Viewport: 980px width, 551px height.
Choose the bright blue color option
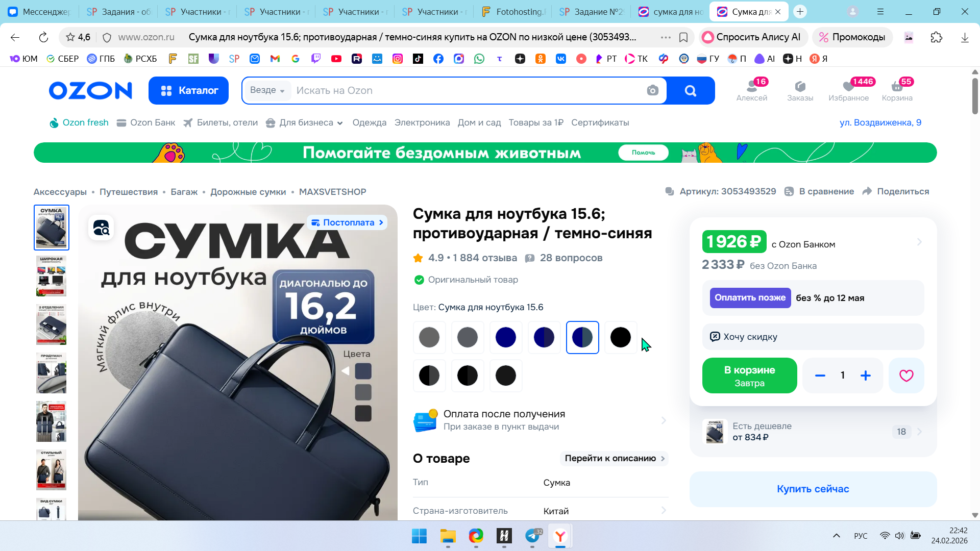tap(505, 337)
